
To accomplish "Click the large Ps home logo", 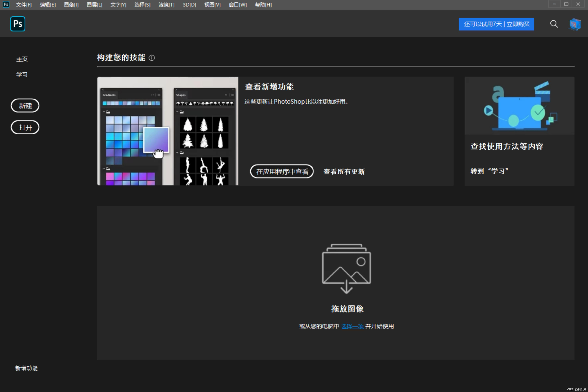I will [x=18, y=24].
